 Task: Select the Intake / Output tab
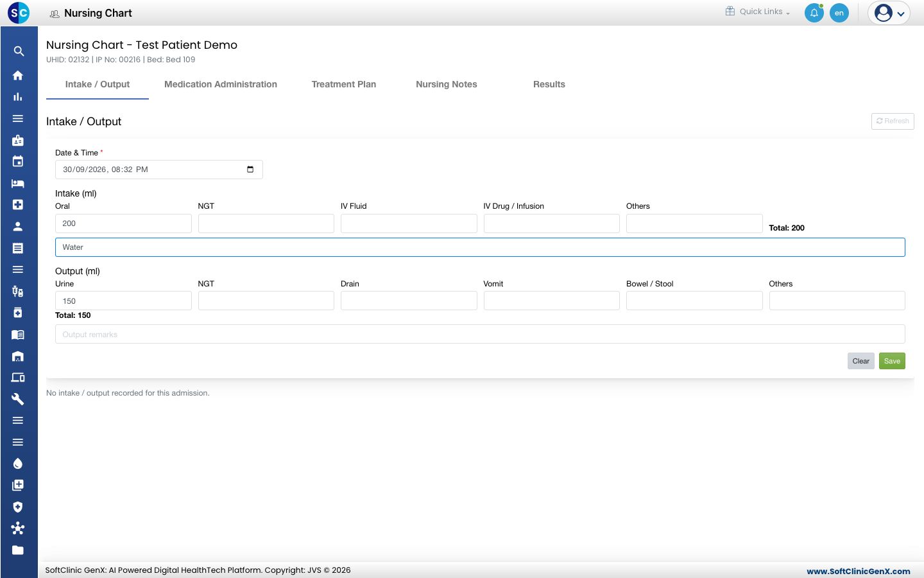[98, 84]
